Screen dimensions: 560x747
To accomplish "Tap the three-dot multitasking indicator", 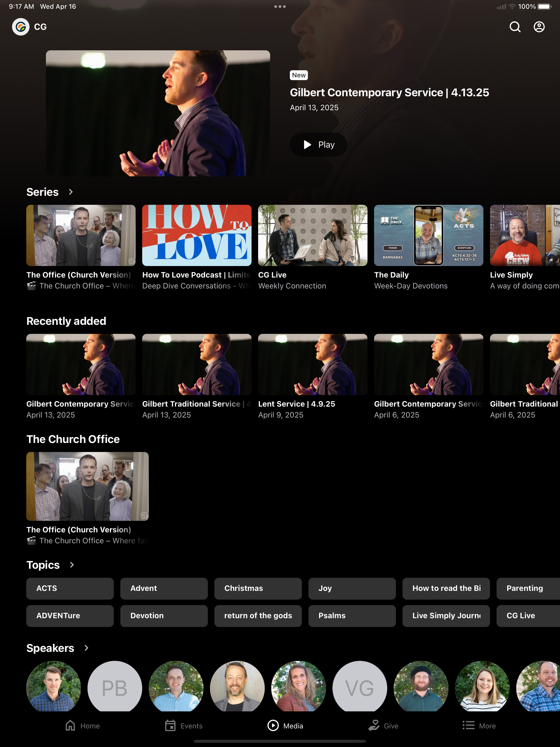I will tap(280, 6).
